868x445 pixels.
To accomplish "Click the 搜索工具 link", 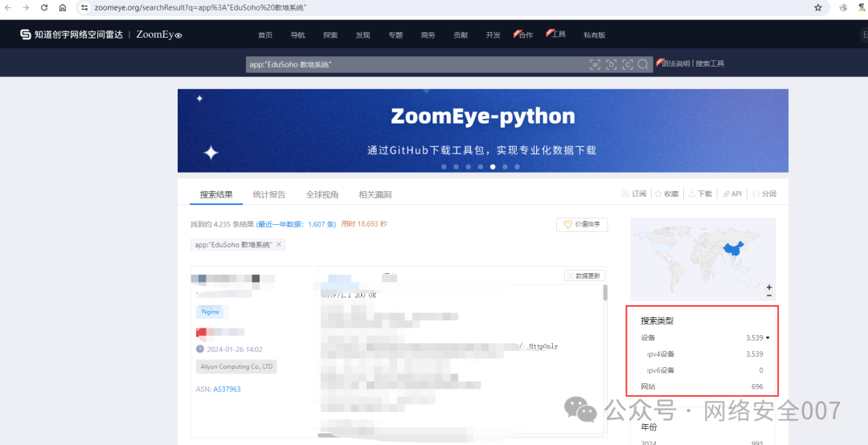I will point(710,63).
